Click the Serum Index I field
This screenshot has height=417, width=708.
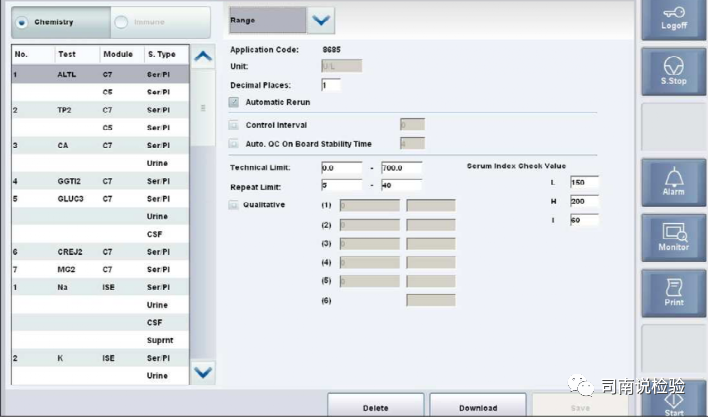point(584,220)
